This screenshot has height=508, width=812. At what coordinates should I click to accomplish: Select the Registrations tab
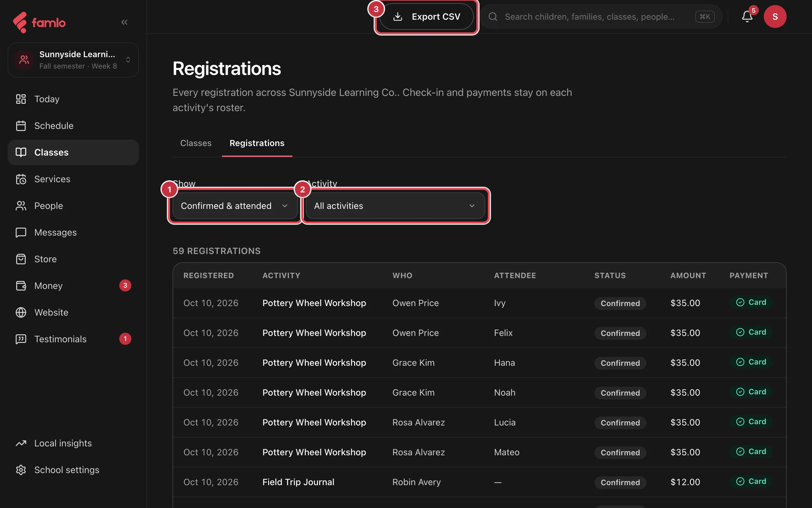[x=257, y=143]
